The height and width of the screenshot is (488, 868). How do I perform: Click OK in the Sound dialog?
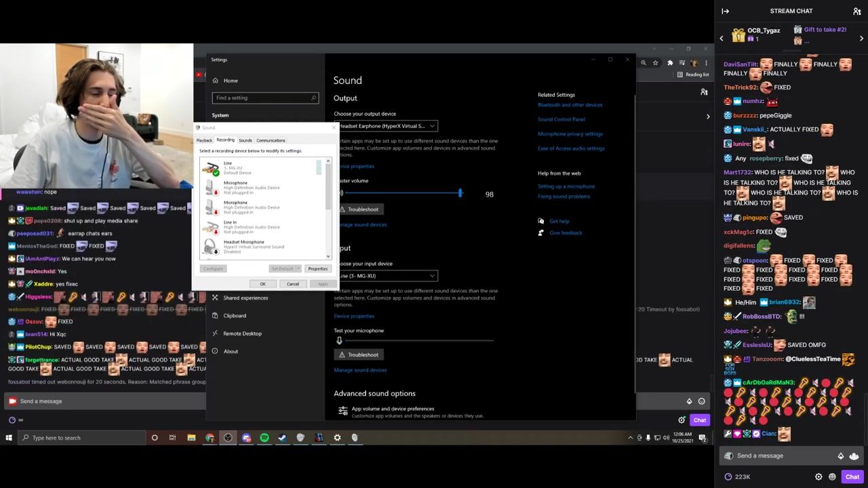(x=262, y=284)
